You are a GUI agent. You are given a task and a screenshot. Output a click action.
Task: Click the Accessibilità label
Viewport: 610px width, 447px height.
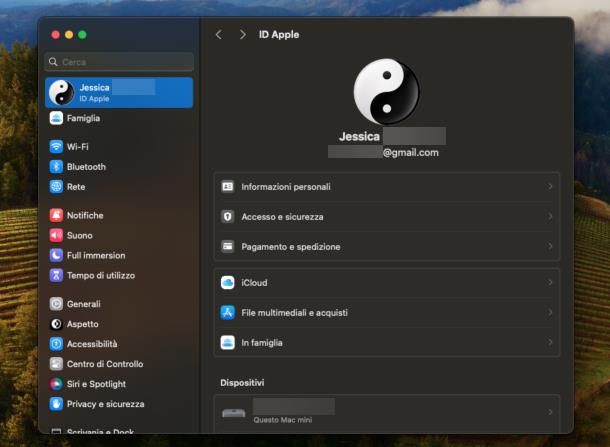pyautogui.click(x=92, y=344)
